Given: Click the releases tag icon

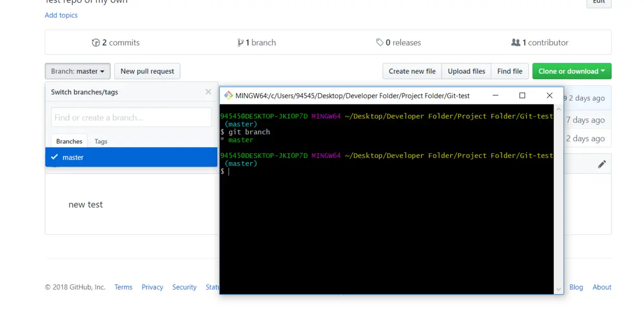Looking at the screenshot, I should (380, 43).
